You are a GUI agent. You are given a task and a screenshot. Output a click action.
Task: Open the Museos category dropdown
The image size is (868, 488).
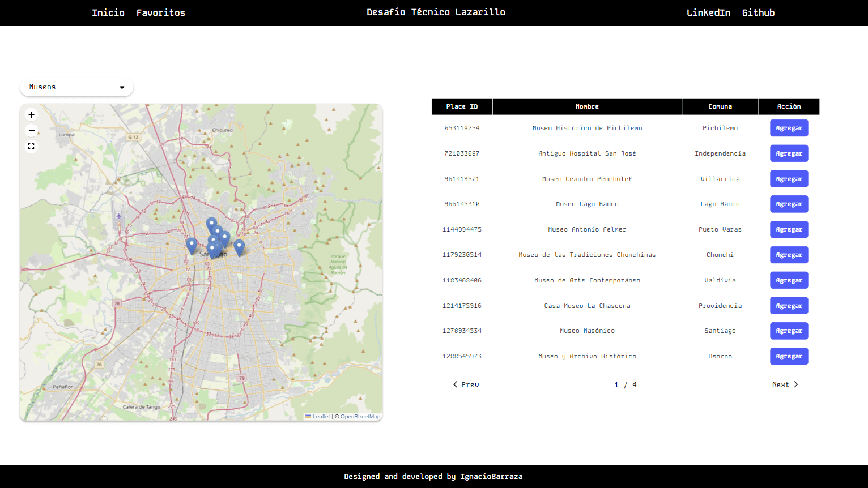76,87
